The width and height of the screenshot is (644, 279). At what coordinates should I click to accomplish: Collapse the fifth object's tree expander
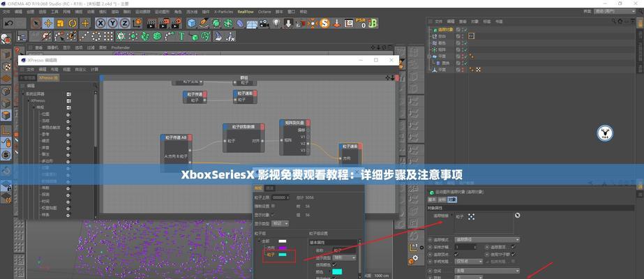tap(429, 56)
